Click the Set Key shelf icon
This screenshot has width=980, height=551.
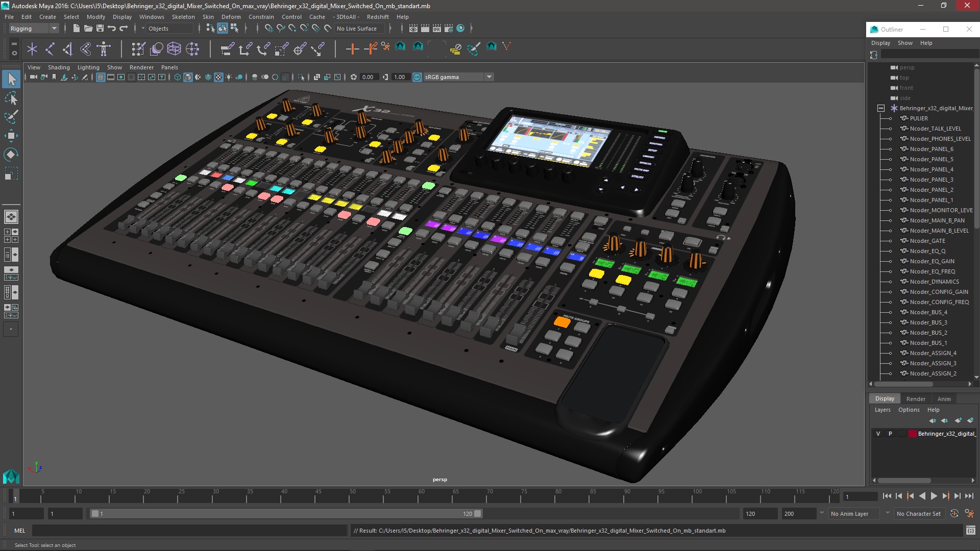(352, 49)
